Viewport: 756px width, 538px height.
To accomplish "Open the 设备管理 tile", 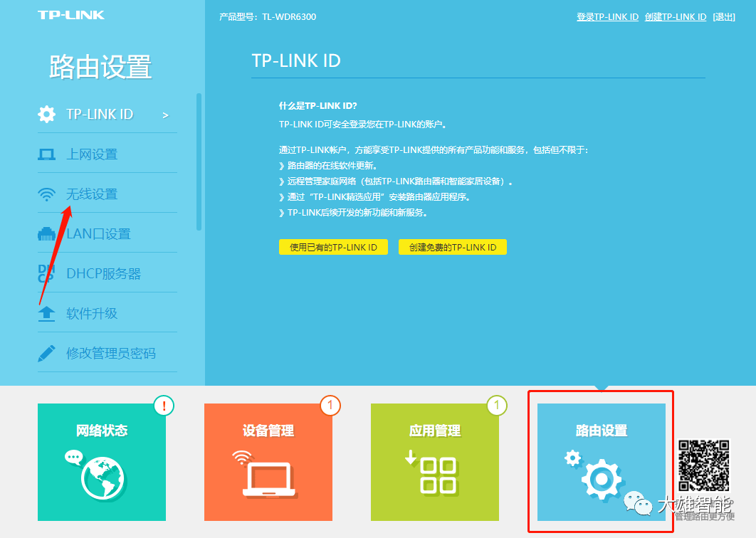I will point(268,462).
